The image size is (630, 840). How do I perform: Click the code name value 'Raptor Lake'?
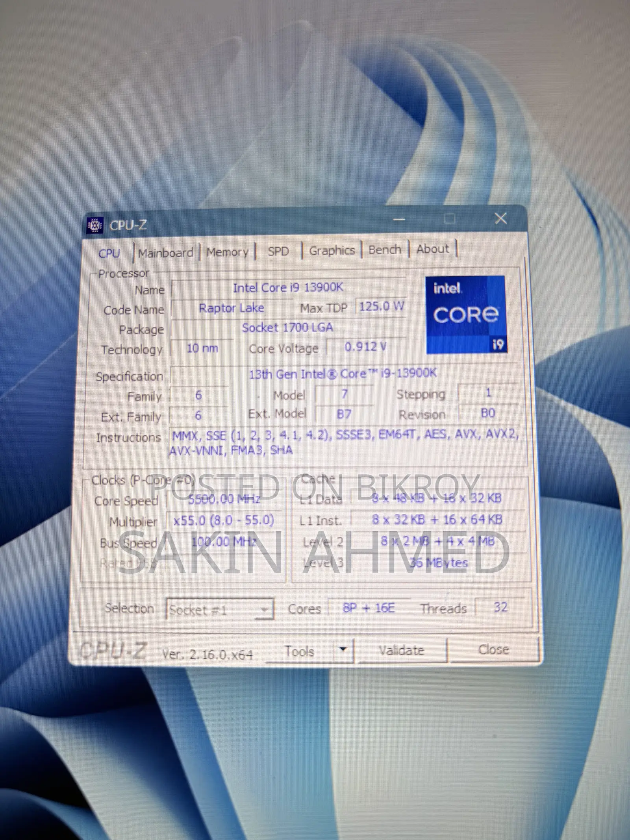pyautogui.click(x=232, y=308)
